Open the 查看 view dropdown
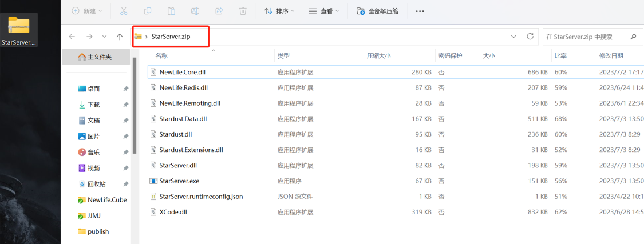Viewport: 644px width, 244px height. [323, 11]
